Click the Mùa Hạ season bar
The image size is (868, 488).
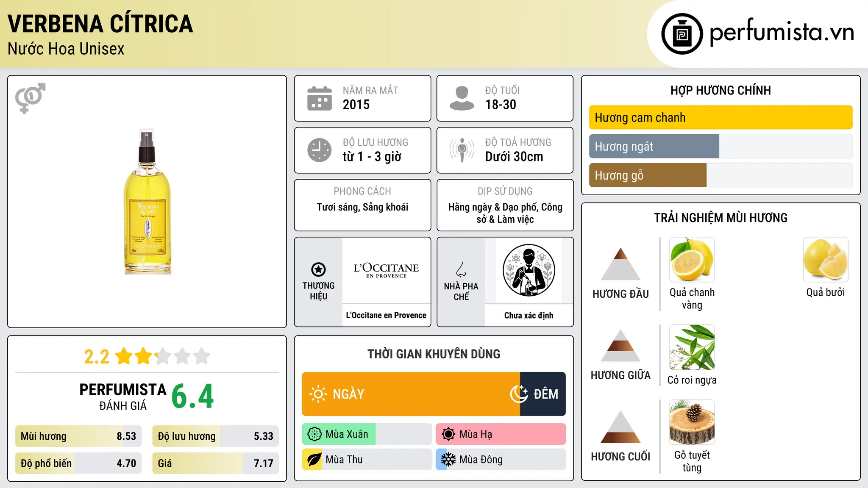501,434
